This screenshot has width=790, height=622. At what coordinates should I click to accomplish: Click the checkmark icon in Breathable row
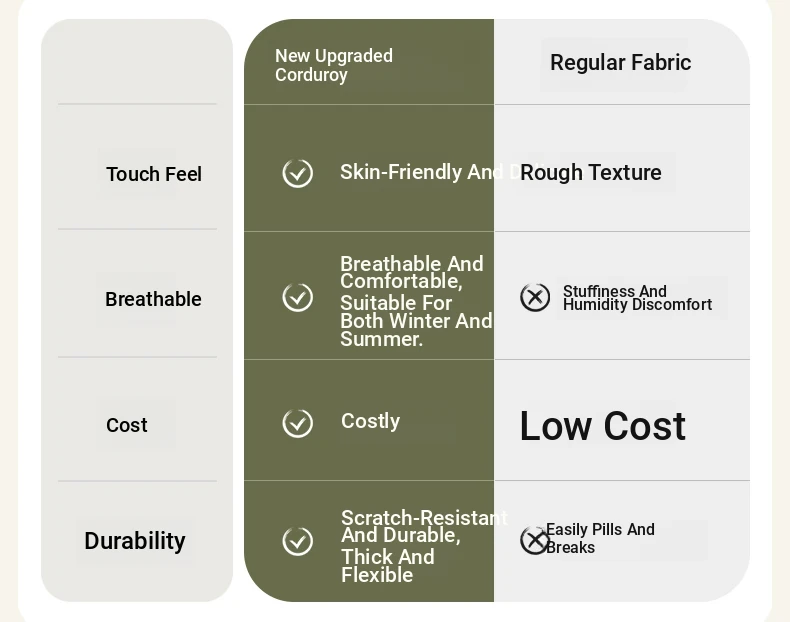pyautogui.click(x=298, y=297)
